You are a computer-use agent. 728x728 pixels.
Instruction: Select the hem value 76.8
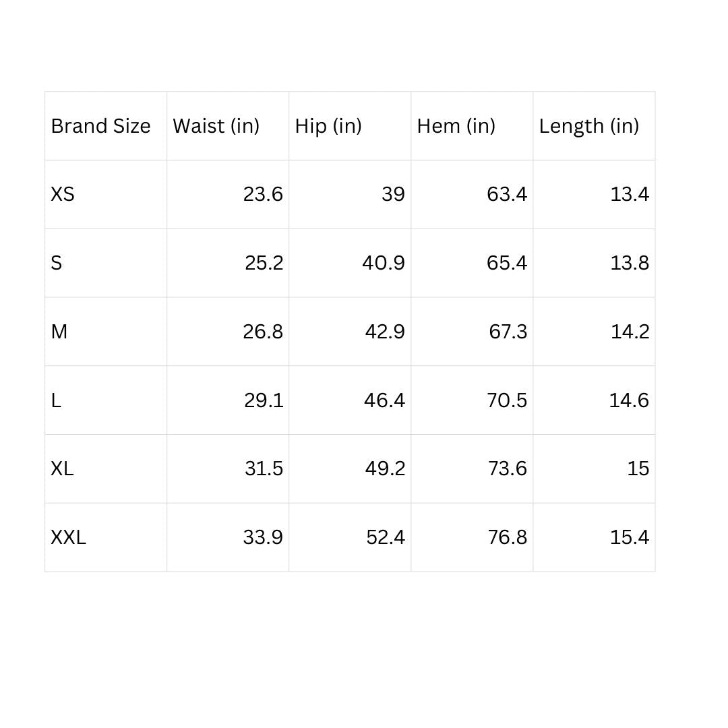click(507, 537)
